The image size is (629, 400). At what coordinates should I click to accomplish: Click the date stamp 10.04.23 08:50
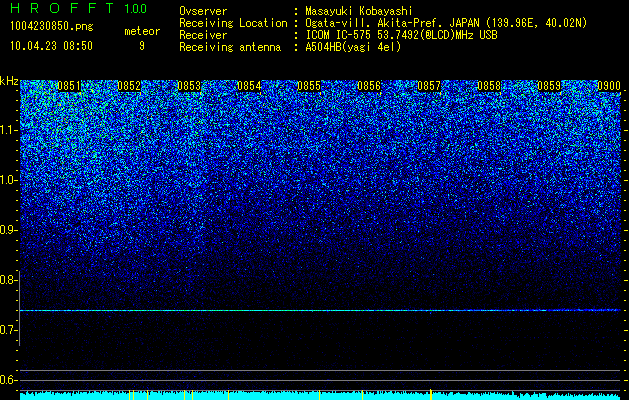(x=51, y=46)
